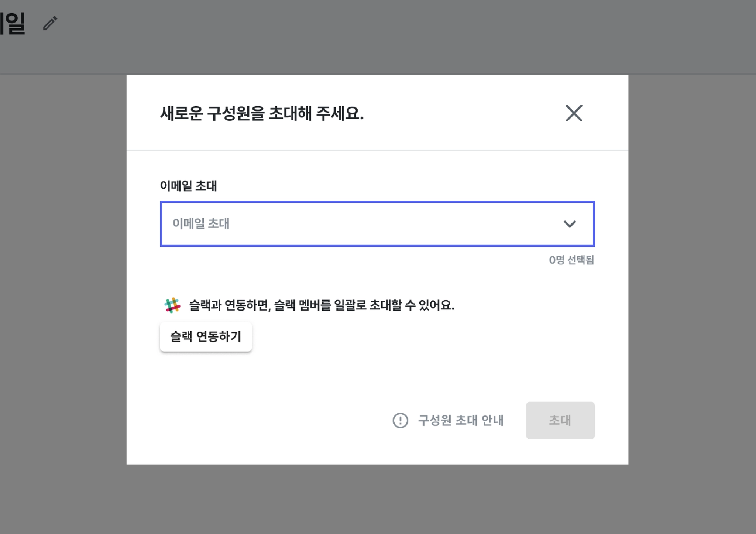Click the 슬랙 연동하기 button
Screen dimensions: 756x534
pyautogui.click(x=206, y=336)
